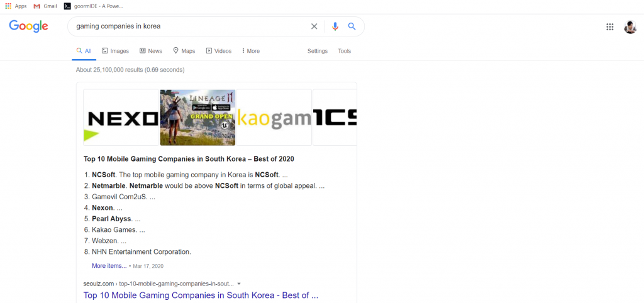Open the Gmail bookmark

tap(45, 6)
